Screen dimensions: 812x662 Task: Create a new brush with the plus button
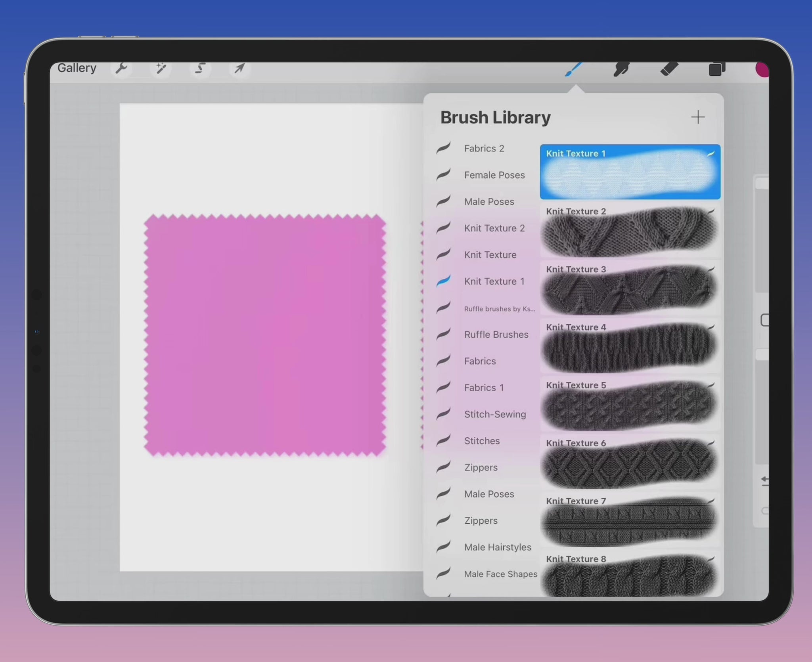[x=698, y=117]
